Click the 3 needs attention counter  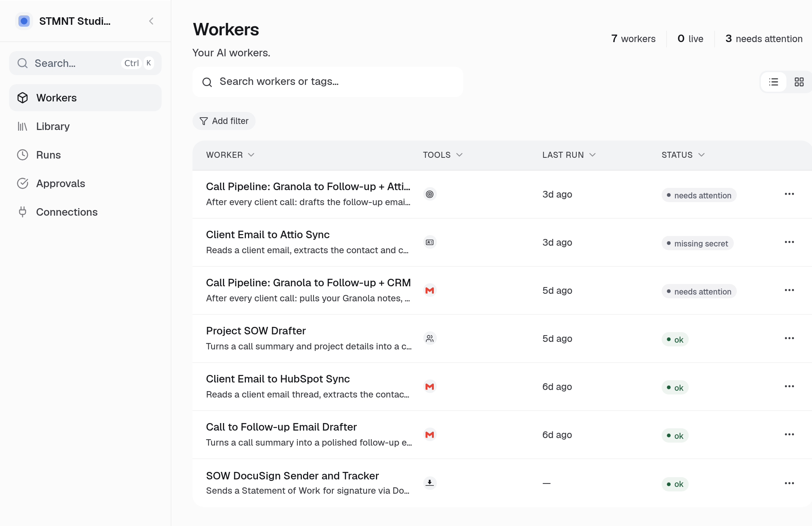pyautogui.click(x=764, y=39)
